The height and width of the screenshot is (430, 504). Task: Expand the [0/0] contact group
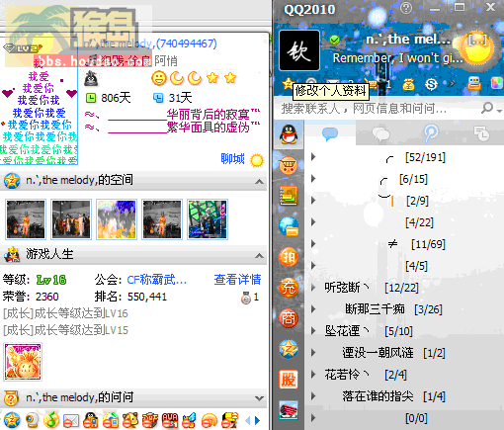click(x=313, y=418)
